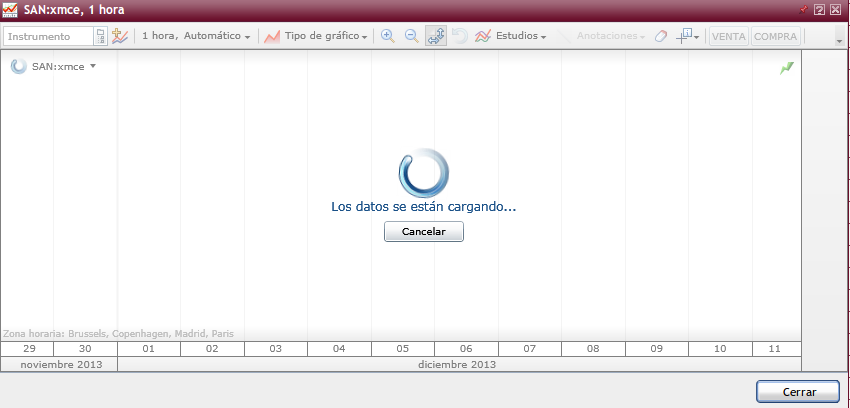Click the zoom out magnifier icon

click(412, 36)
